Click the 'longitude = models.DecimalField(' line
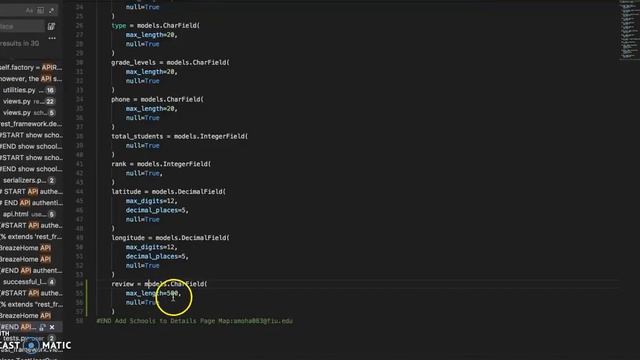Image resolution: width=640 pixels, height=360 pixels. (x=170, y=238)
